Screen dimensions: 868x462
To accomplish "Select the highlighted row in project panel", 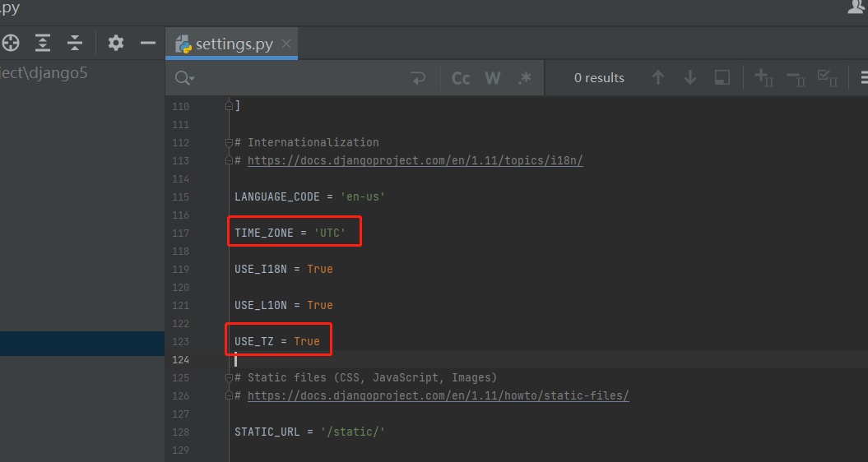I will click(82, 344).
